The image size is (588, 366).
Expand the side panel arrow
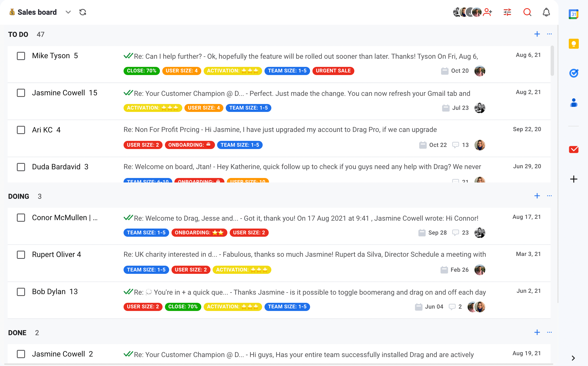[x=574, y=358]
